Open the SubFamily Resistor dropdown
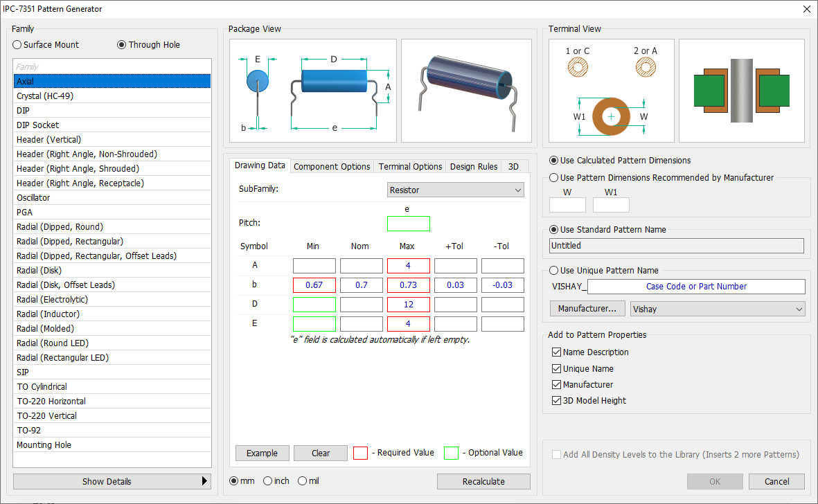 [456, 190]
